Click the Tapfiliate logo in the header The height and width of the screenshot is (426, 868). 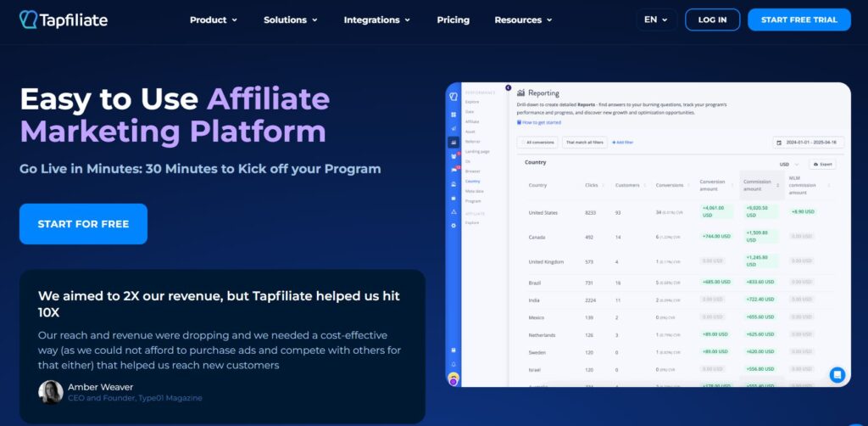tap(64, 20)
